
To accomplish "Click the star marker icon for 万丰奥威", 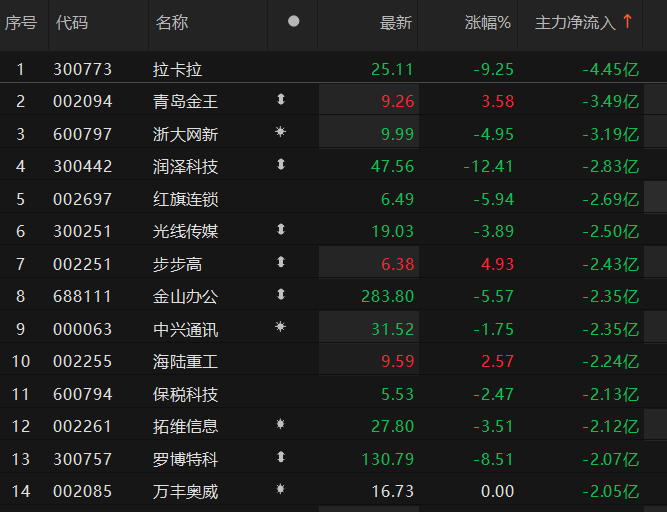I will [x=280, y=489].
